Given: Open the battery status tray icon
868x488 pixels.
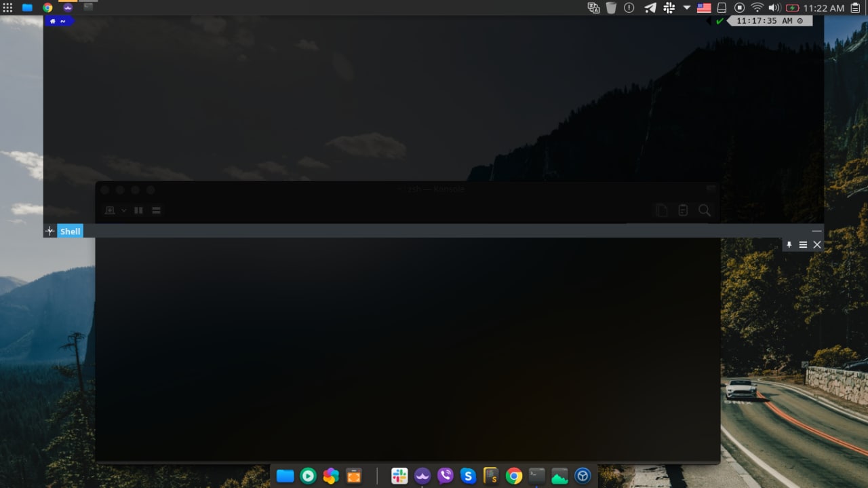Looking at the screenshot, I should [x=792, y=7].
